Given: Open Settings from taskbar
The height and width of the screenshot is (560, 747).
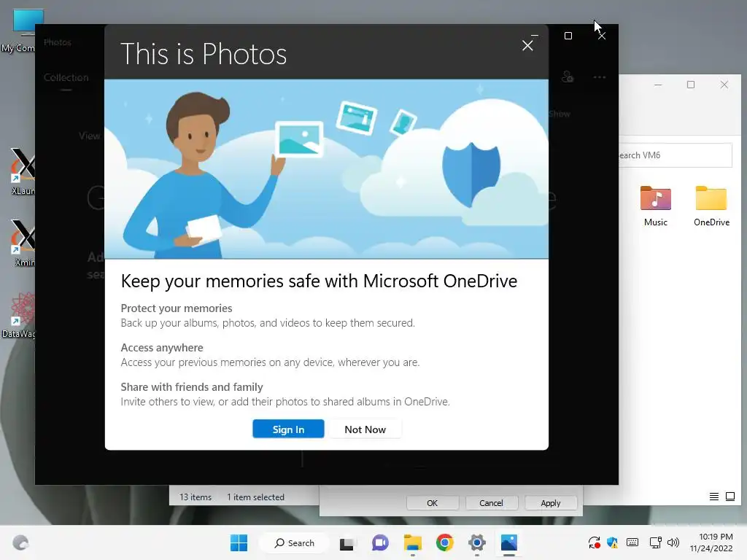Looking at the screenshot, I should point(477,542).
